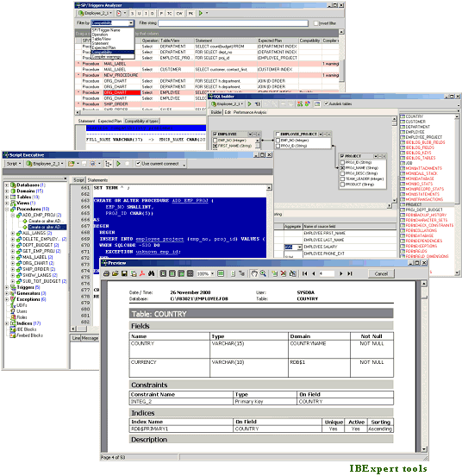Open the Script dropdown in Script Executive toolbar
The width and height of the screenshot is (462, 476).
coord(14,164)
